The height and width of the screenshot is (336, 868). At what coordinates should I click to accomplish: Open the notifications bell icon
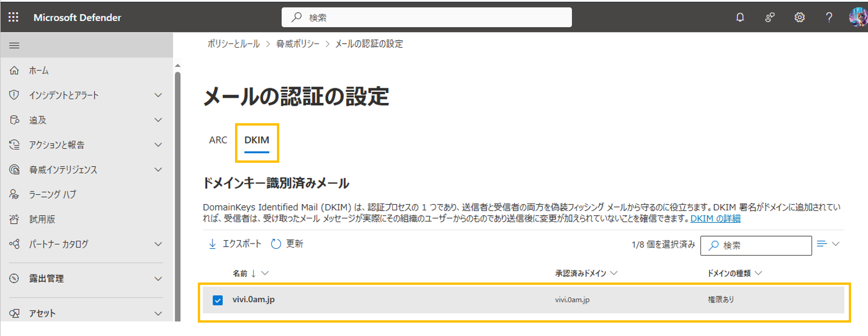point(740,17)
